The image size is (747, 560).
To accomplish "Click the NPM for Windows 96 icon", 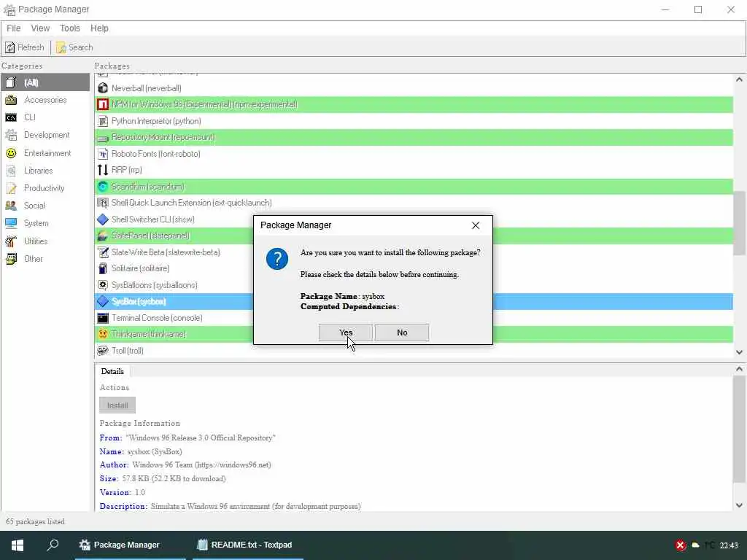I will click(102, 104).
